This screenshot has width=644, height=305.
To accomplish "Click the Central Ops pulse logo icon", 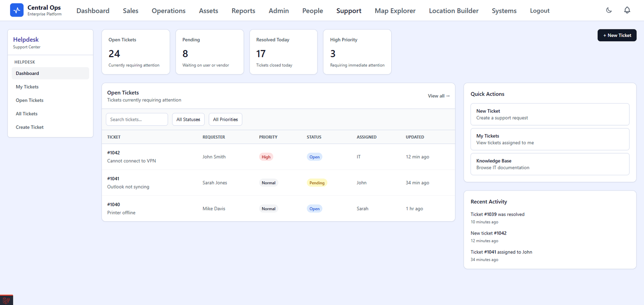I will pos(17,10).
